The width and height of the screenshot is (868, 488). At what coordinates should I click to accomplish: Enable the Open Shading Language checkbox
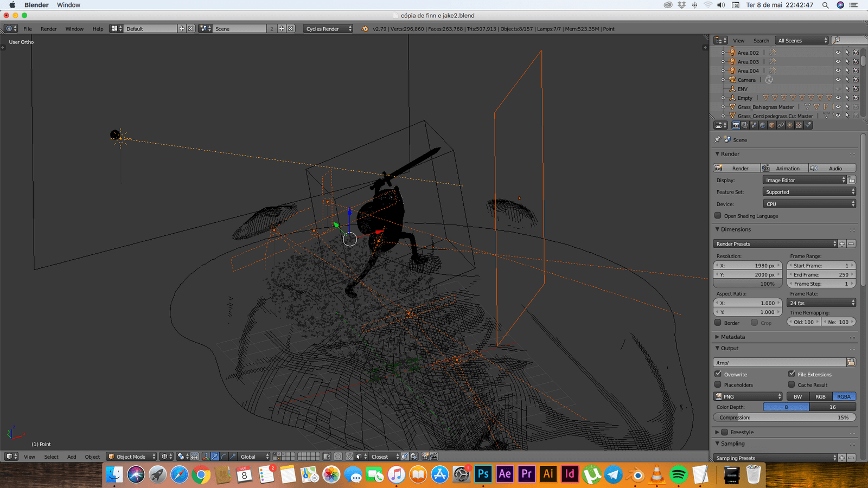tap(718, 216)
